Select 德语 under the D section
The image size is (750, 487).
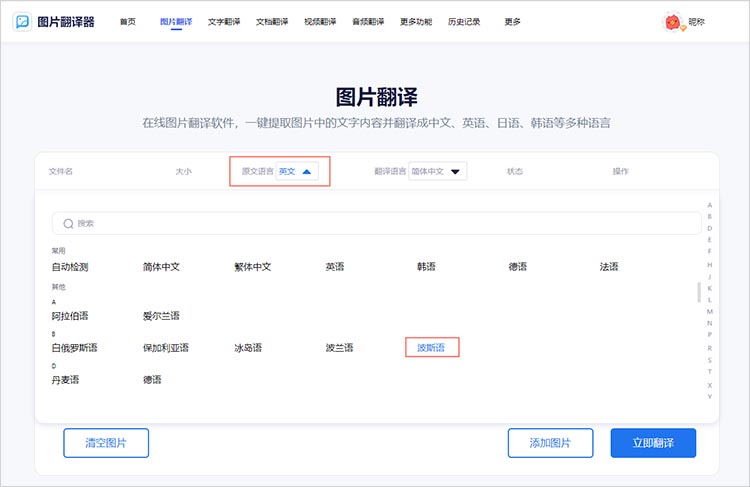(x=152, y=380)
